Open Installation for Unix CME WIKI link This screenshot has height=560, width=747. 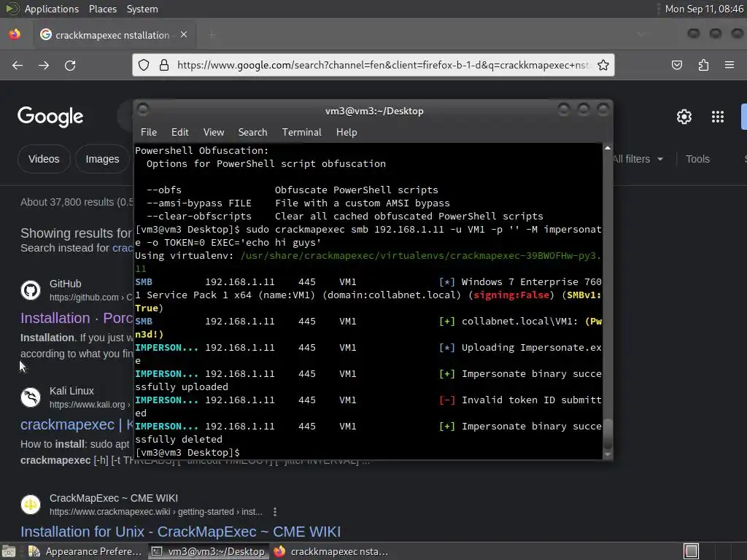(x=180, y=532)
